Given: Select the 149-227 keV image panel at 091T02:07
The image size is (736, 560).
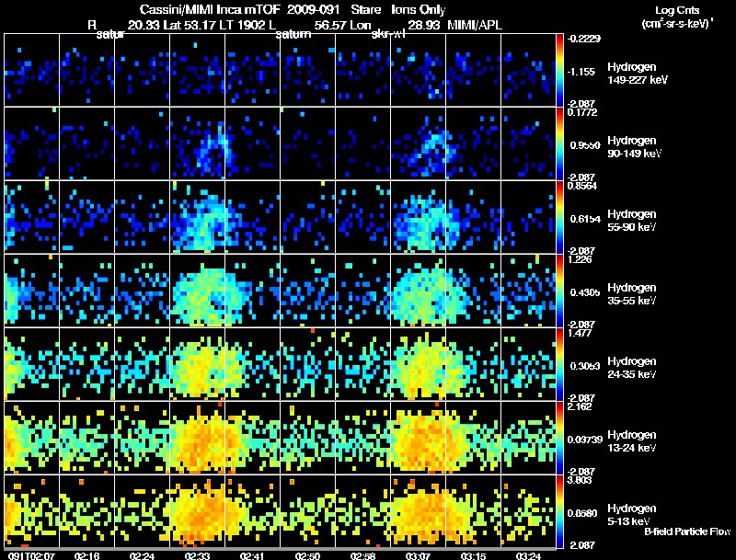Looking at the screenshot, I should 32,70.
